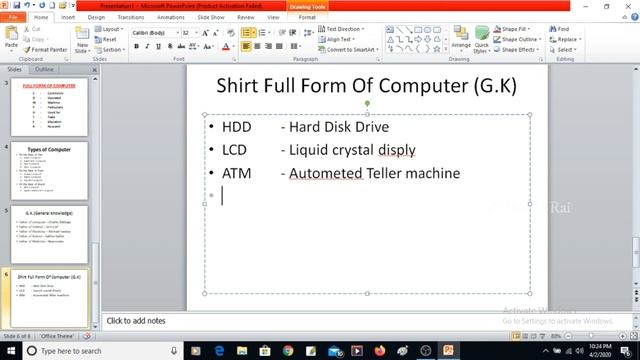Open the Arrange menu

pos(461,38)
